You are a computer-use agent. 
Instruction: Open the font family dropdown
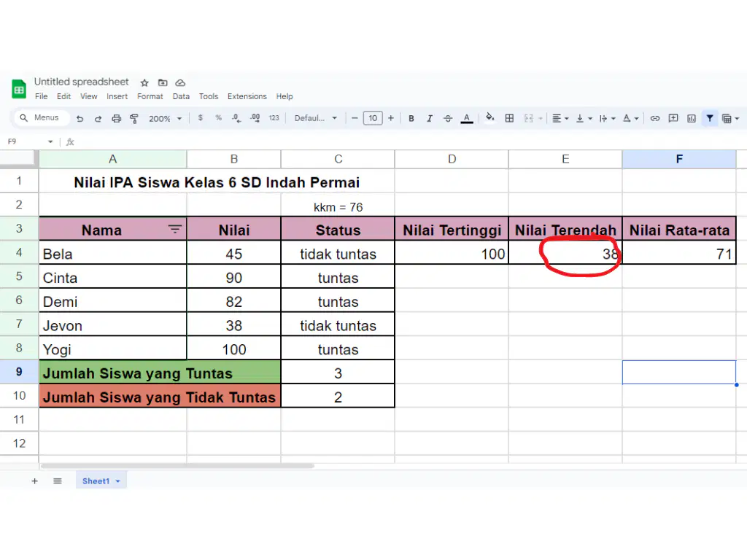(316, 118)
